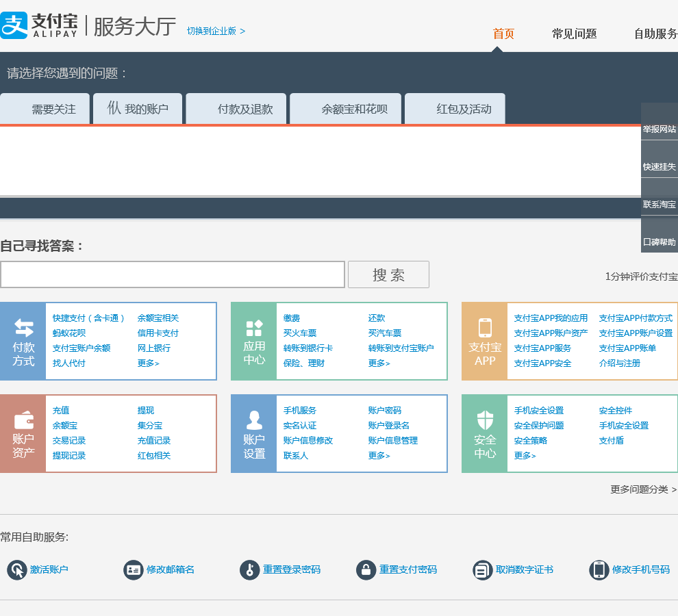
Task: Open the 找人代付 link
Action: click(x=69, y=363)
